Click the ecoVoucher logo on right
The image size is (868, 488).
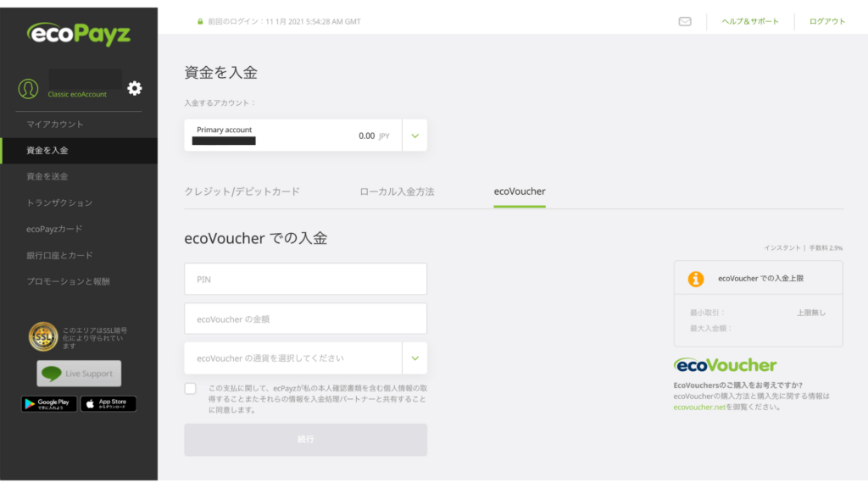[x=726, y=365]
